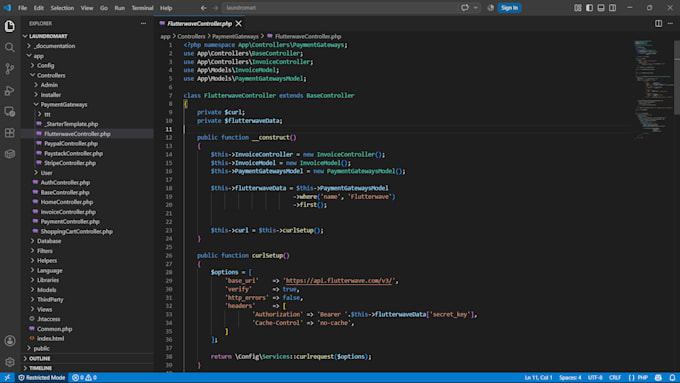The height and width of the screenshot is (383, 680).
Task: Open the notifications bell in status bar
Action: 672,378
